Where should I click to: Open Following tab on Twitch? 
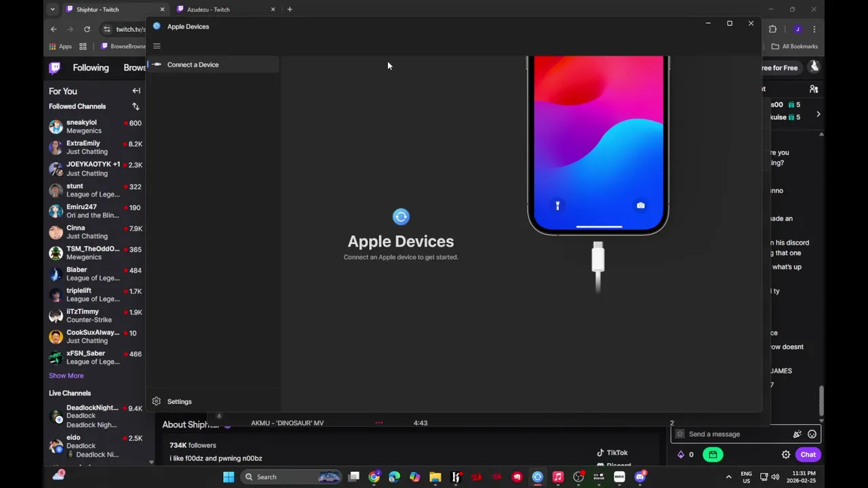click(91, 68)
